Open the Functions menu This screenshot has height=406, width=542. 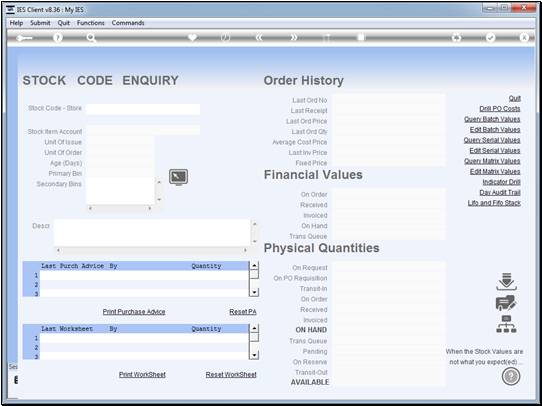click(x=91, y=23)
